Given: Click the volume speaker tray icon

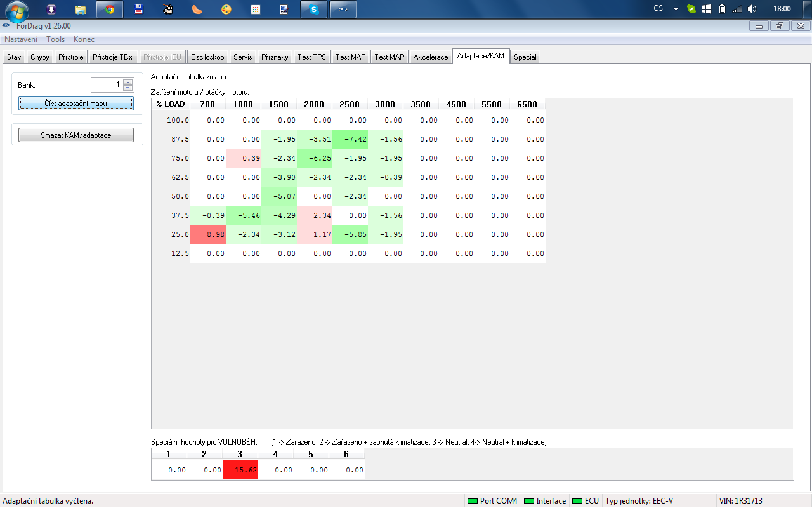Looking at the screenshot, I should [752, 9].
